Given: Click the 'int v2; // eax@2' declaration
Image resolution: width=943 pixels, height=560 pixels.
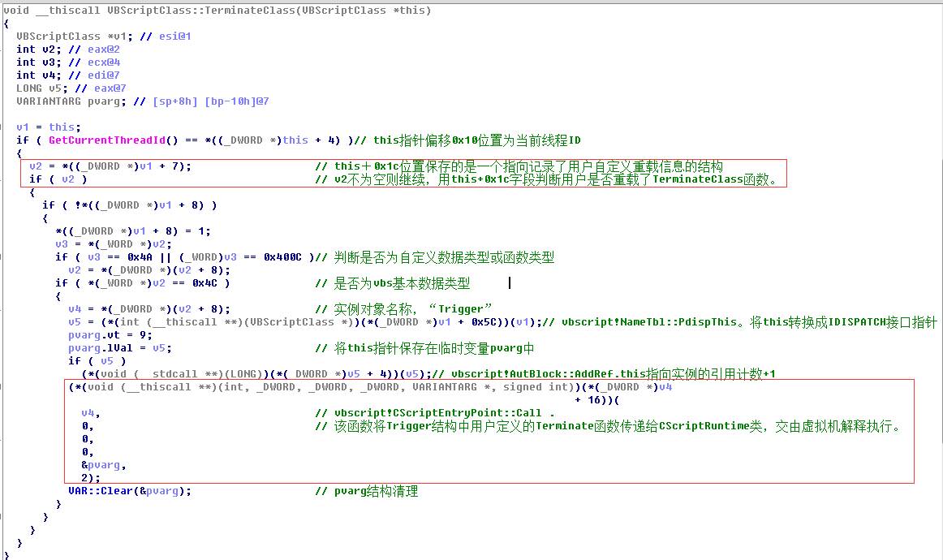Looking at the screenshot, I should click(68, 50).
